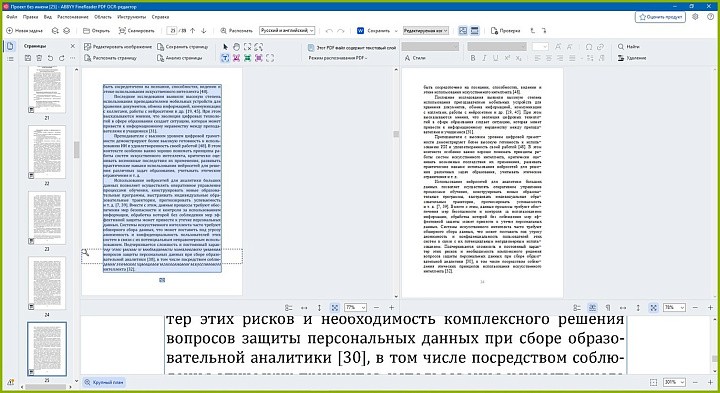Toggle the Image pane view button
720x393 pixels.
point(463,31)
